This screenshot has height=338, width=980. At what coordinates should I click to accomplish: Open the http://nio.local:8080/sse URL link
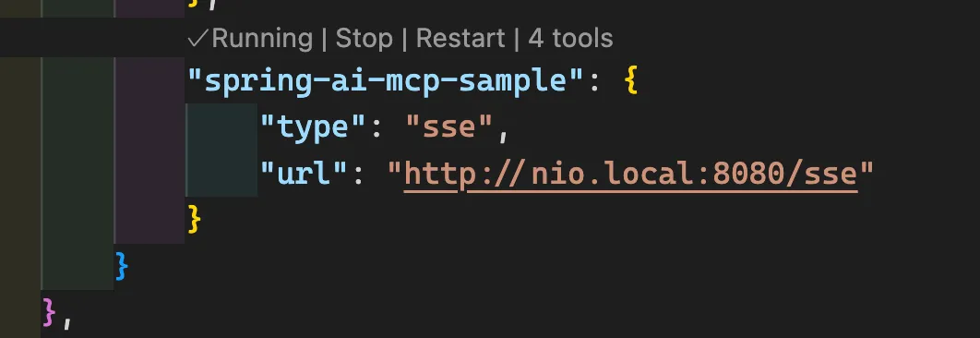click(630, 174)
